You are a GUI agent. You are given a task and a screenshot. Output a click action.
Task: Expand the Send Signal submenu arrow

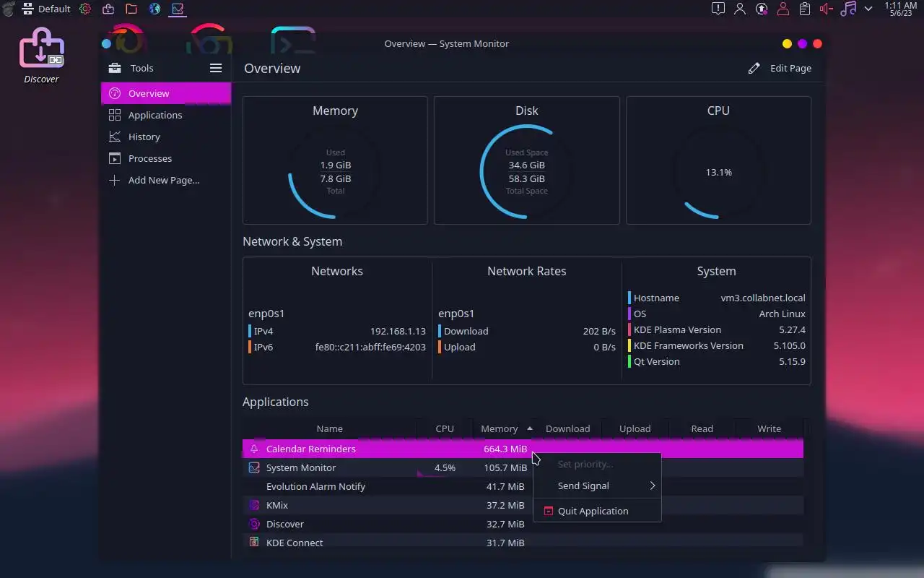[x=652, y=486]
